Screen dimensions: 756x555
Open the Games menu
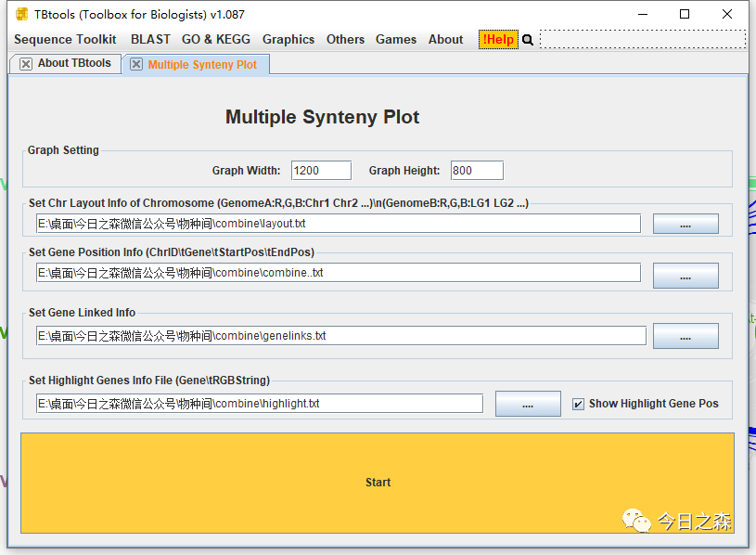pos(396,39)
